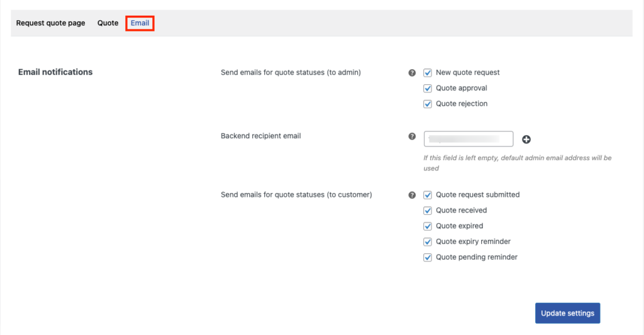
Task: Toggle Quote expired checkbox
Action: click(428, 226)
